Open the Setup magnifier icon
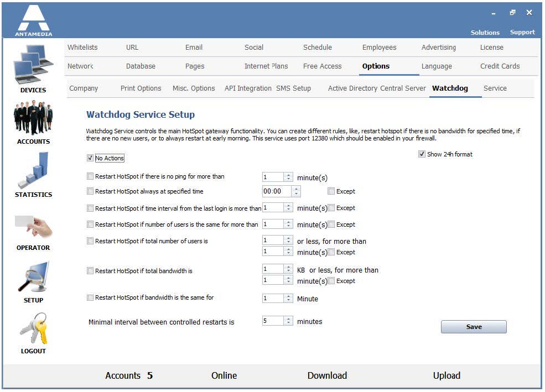 tap(33, 277)
